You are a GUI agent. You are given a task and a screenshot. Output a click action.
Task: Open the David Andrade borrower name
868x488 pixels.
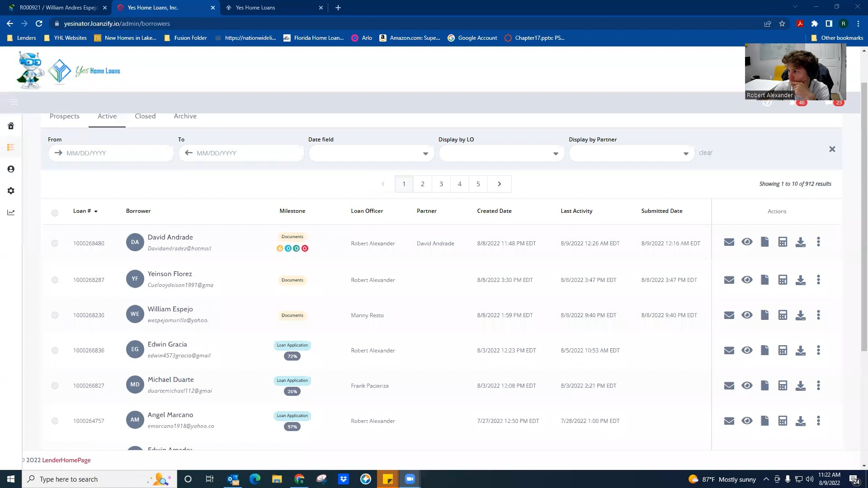tap(170, 237)
